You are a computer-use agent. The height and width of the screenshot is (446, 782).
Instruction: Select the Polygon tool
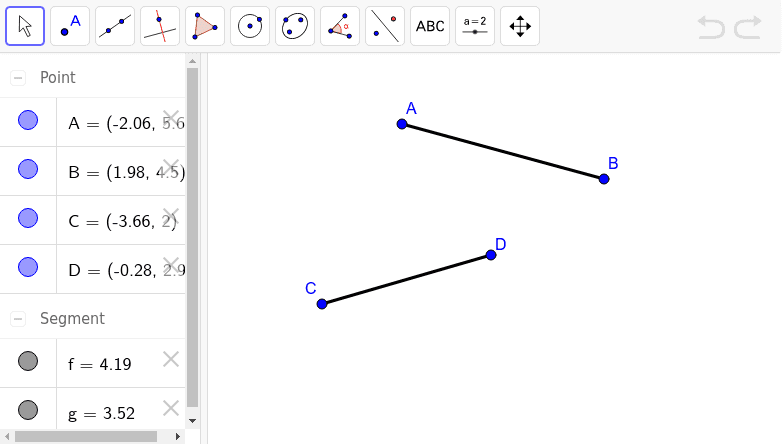[x=205, y=26]
